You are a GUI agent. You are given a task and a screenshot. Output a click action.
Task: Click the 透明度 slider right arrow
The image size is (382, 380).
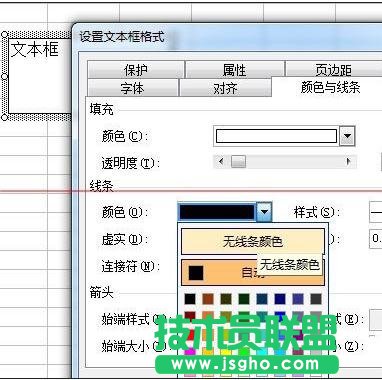tap(349, 162)
